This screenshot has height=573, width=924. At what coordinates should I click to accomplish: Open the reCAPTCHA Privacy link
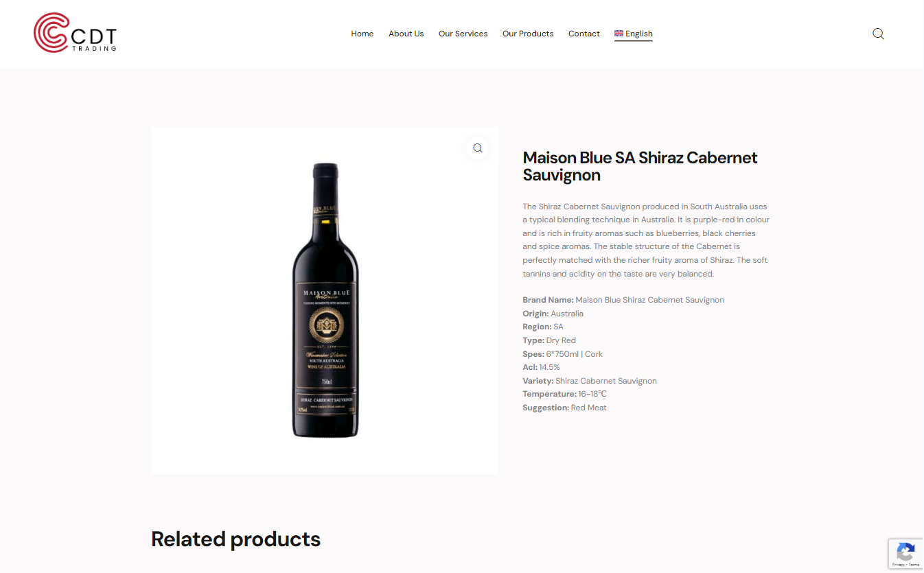coord(898,565)
